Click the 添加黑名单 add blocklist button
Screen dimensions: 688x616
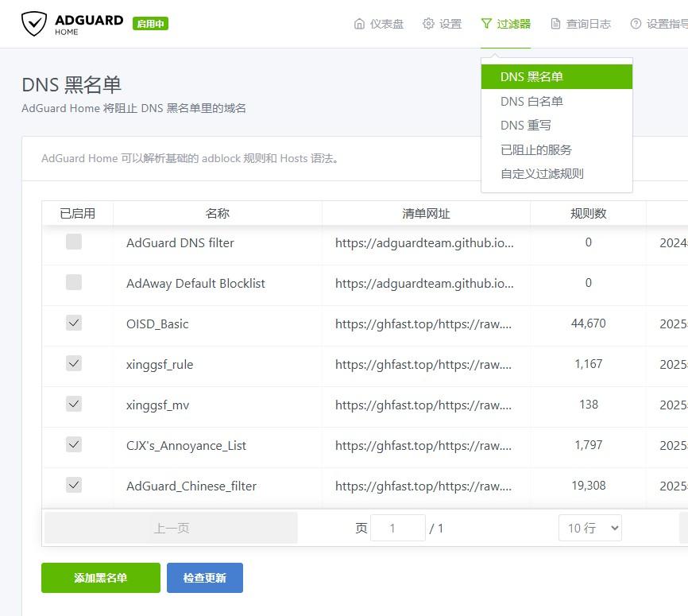(x=101, y=578)
